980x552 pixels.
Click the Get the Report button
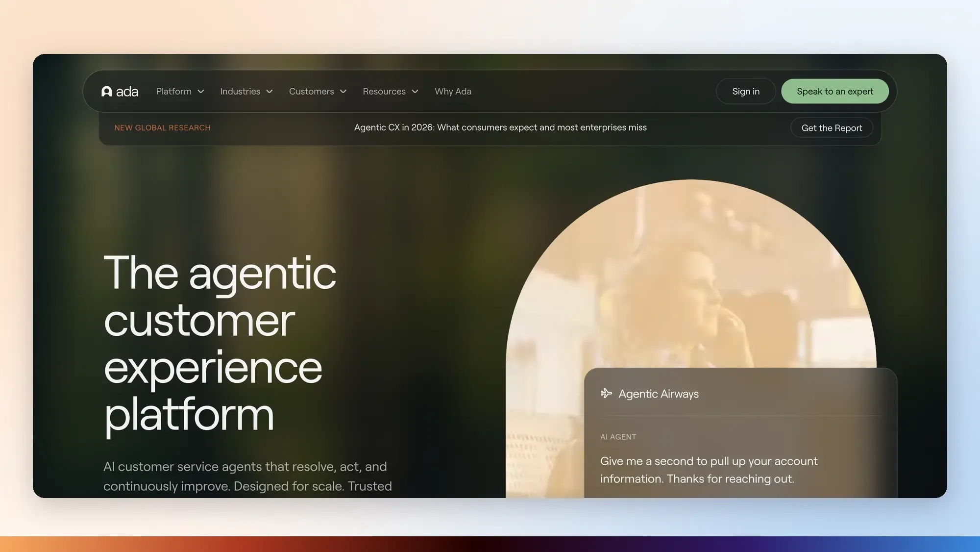point(832,128)
